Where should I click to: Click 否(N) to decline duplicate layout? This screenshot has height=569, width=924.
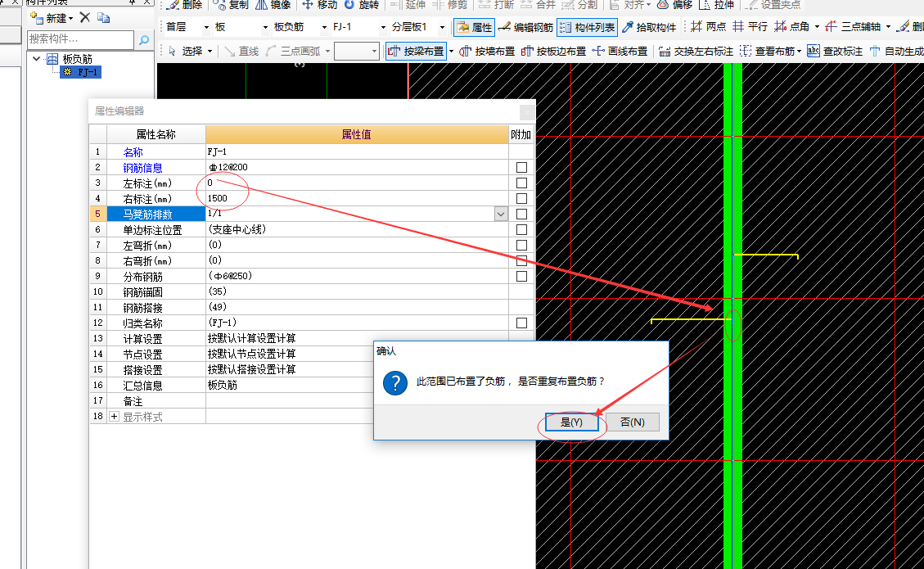click(x=633, y=422)
